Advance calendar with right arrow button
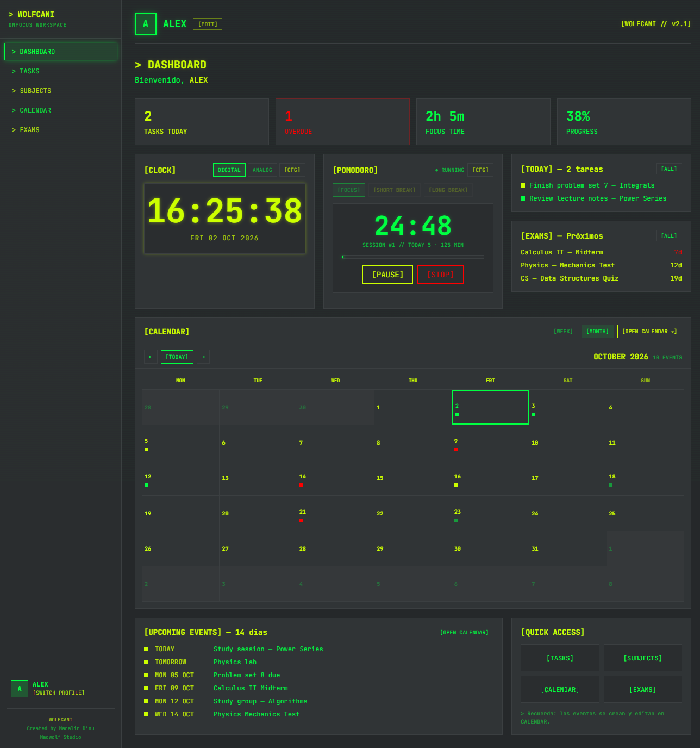This screenshot has height=748, width=700. coord(203,357)
